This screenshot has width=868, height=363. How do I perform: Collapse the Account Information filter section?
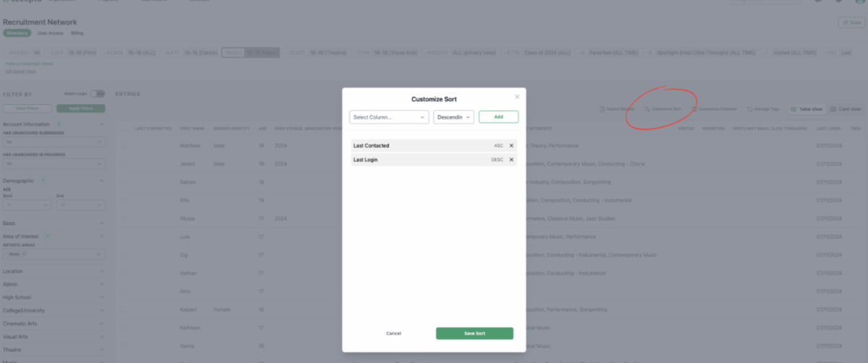[101, 124]
